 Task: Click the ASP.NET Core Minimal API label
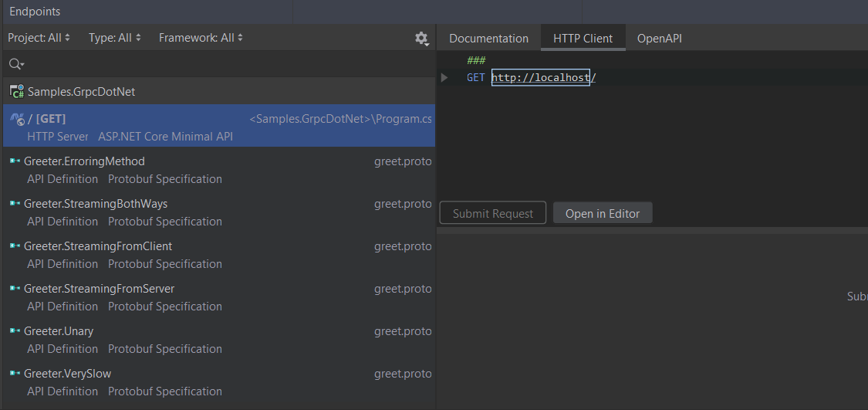pos(166,137)
